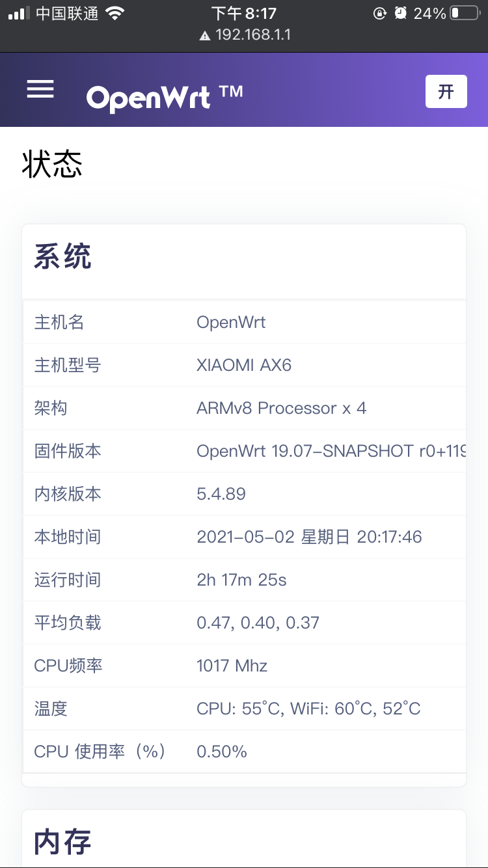Image resolution: width=488 pixels, height=868 pixels.
Task: Click the 内存 section header
Action: point(62,841)
